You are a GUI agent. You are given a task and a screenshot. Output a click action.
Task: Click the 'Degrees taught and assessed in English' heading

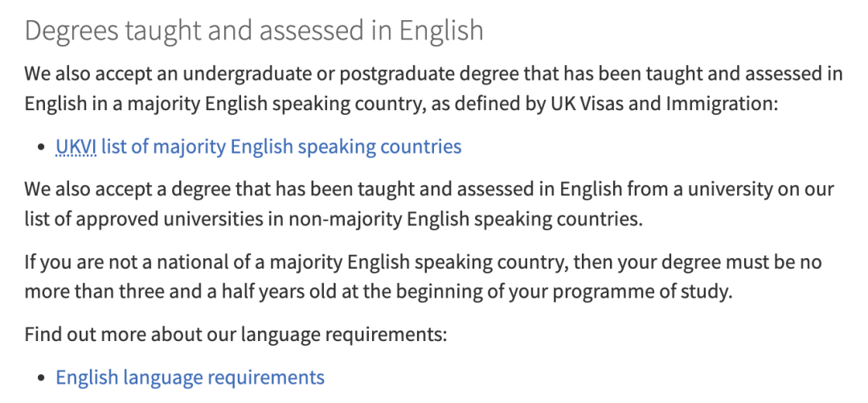point(254,31)
